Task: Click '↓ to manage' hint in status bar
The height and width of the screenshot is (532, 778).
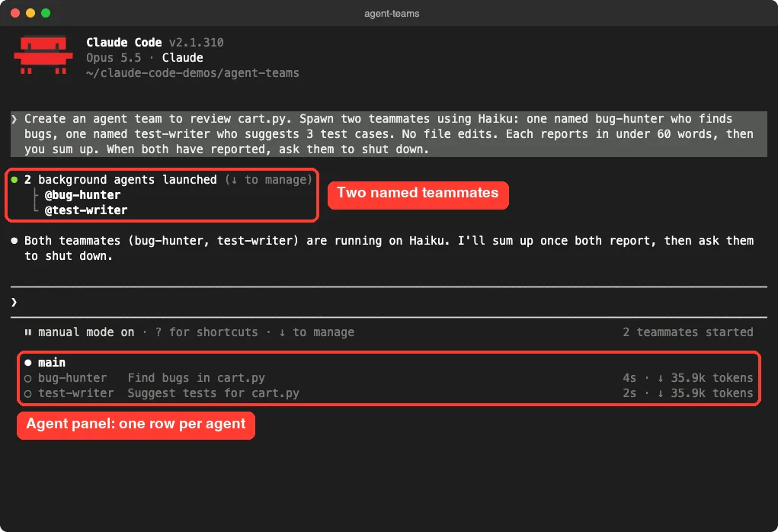Action: click(316, 332)
